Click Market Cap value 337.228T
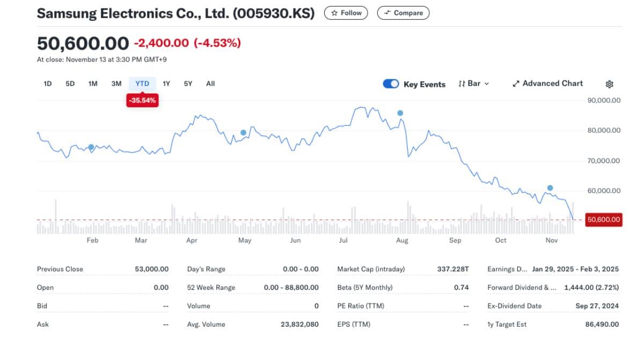644x338 pixels. pyautogui.click(x=453, y=269)
